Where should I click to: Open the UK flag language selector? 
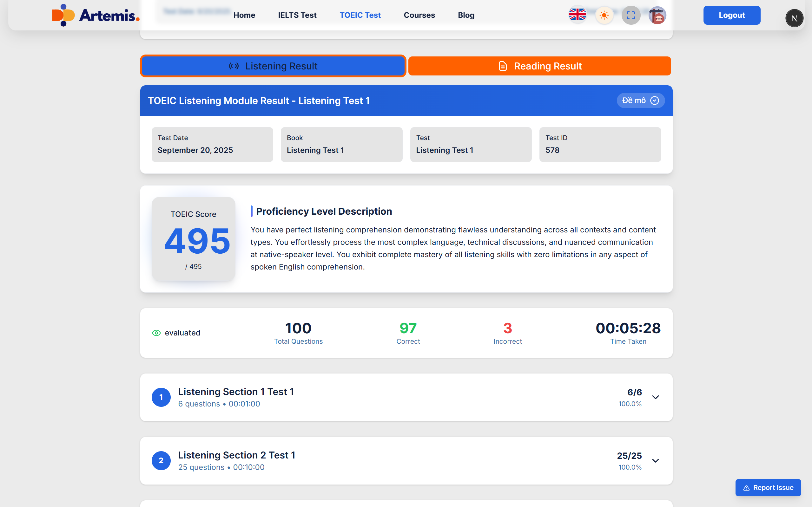[x=577, y=15]
